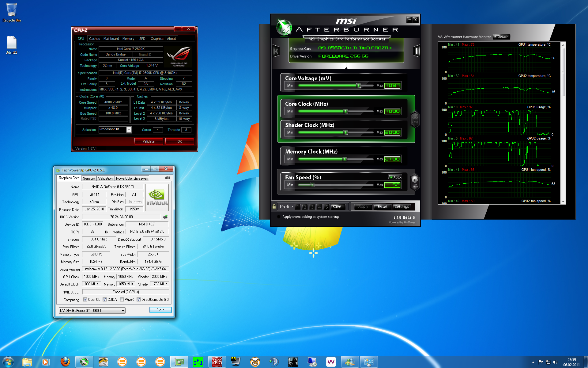
Task: Click the Core Clock slider handle
Action: coord(346,111)
